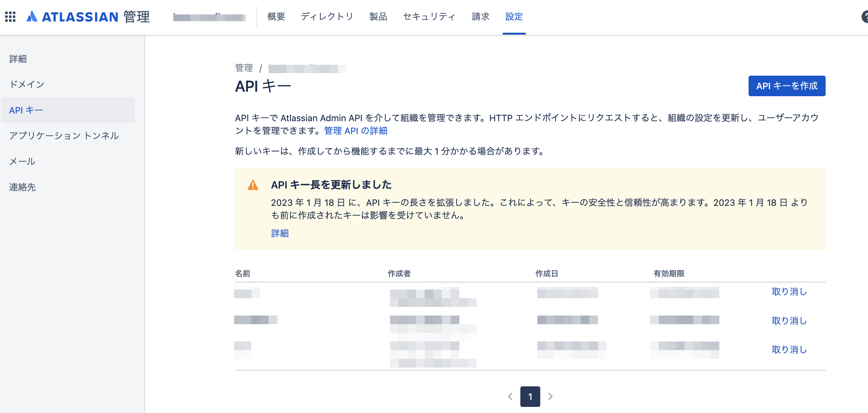Revoke the third API key with 取り消し
Screen dimensions: 868x413
789,350
